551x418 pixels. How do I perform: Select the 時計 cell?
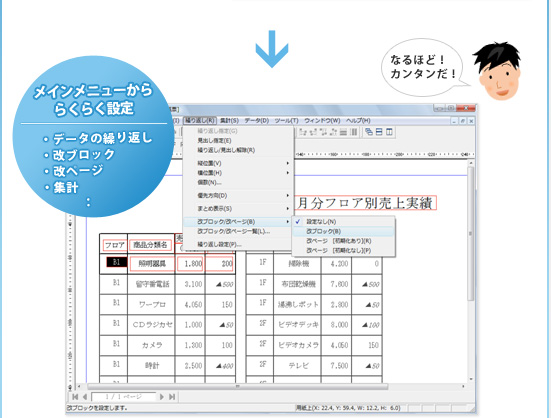(x=152, y=366)
